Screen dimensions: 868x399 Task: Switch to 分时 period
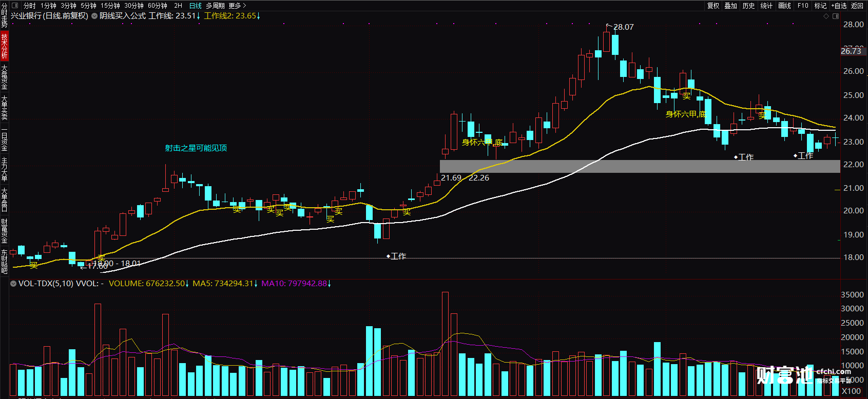pyautogui.click(x=30, y=6)
